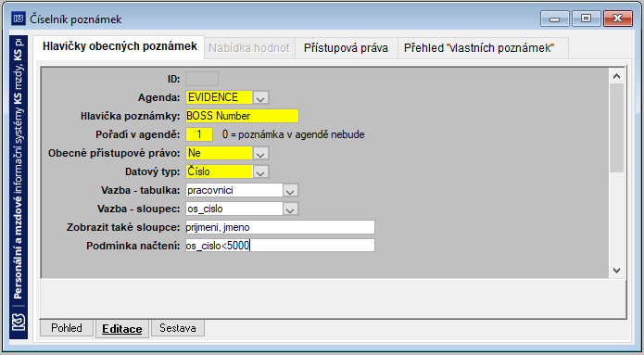The width and height of the screenshot is (644, 355).
Task: Select the Editace bottom tab
Action: [x=122, y=329]
